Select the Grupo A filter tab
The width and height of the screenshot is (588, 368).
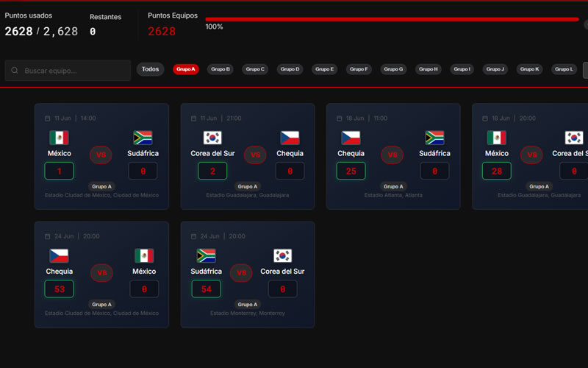click(186, 69)
